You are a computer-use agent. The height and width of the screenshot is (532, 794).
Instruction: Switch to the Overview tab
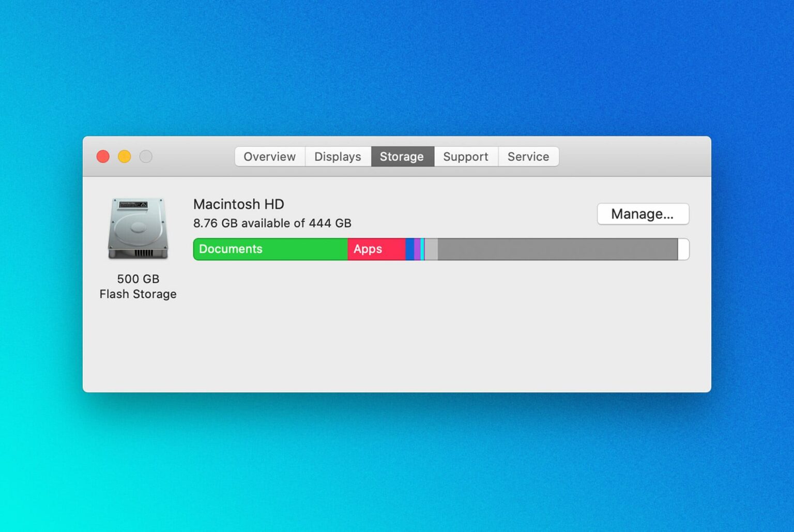(269, 157)
